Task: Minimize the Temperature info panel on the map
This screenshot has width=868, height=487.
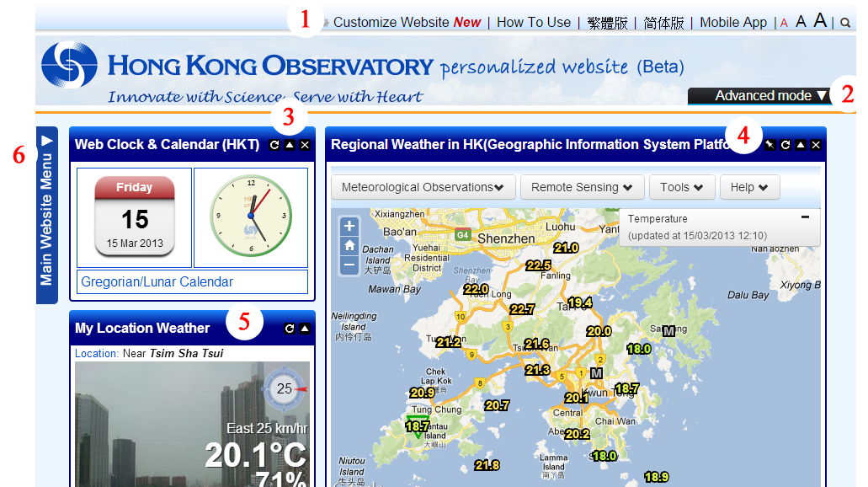Action: [806, 218]
